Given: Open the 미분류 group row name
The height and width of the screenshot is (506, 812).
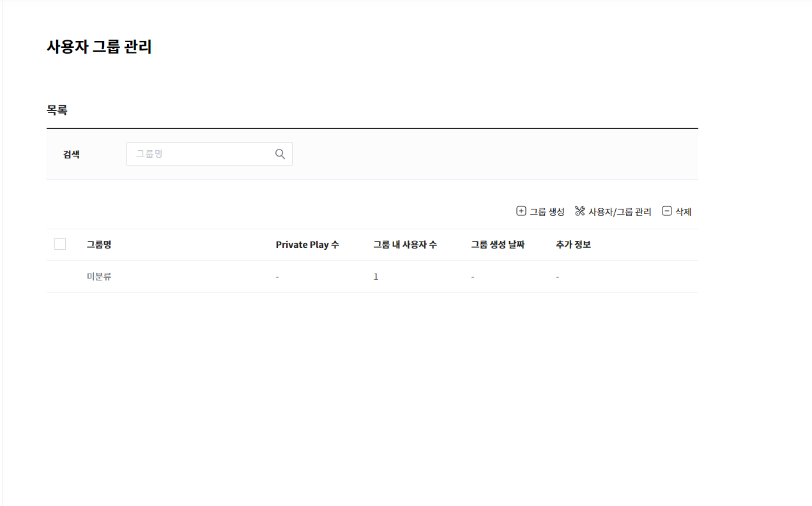Looking at the screenshot, I should click(99, 277).
